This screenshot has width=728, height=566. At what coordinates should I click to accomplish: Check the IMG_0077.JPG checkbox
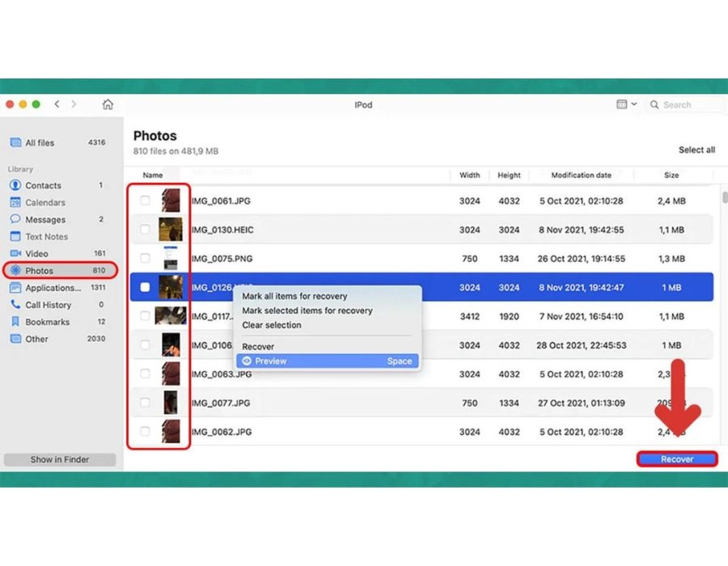coord(145,402)
